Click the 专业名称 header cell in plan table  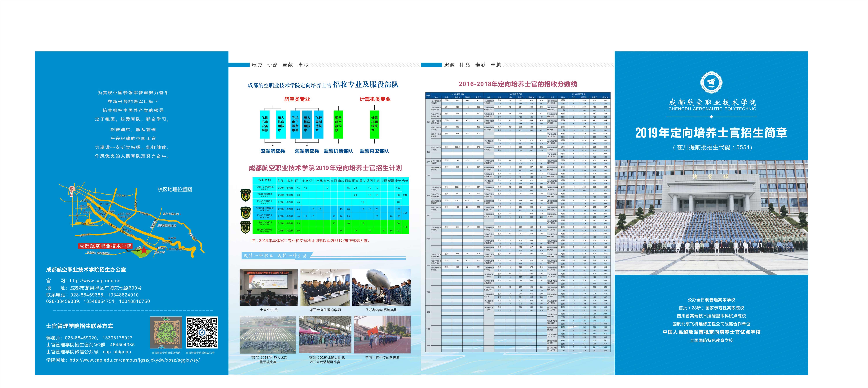(264, 180)
